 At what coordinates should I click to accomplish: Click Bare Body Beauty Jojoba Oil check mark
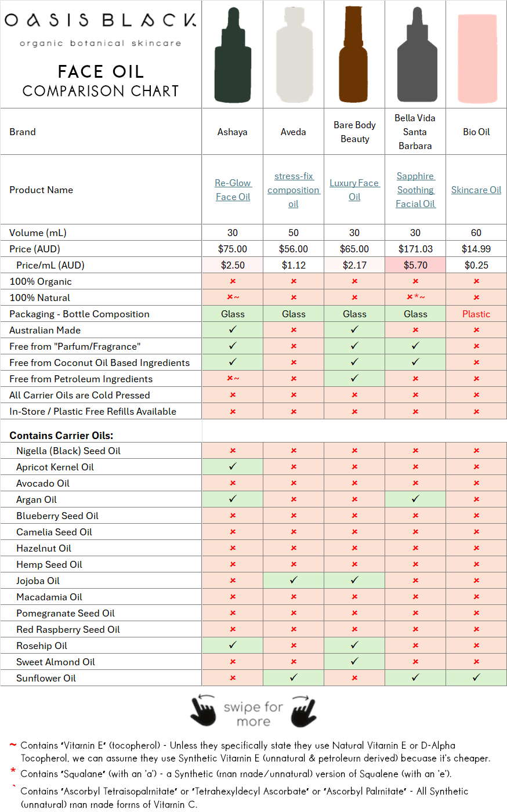coord(354,580)
